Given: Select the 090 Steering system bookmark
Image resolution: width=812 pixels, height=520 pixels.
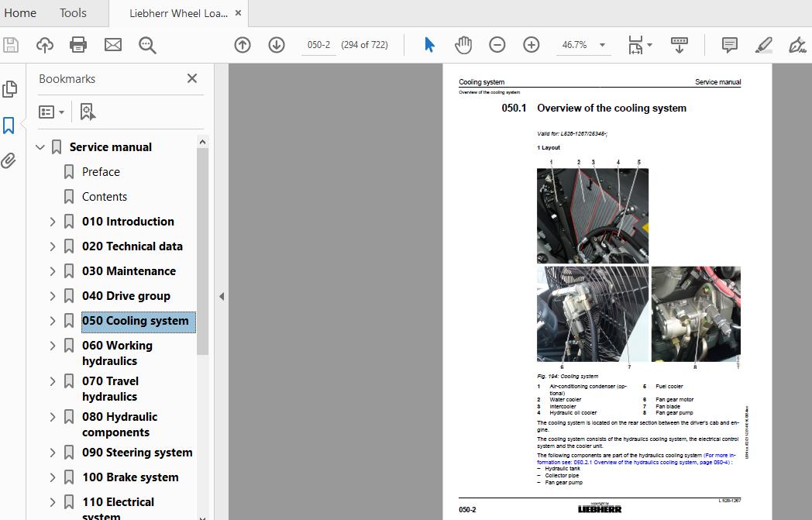Looking at the screenshot, I should point(137,452).
